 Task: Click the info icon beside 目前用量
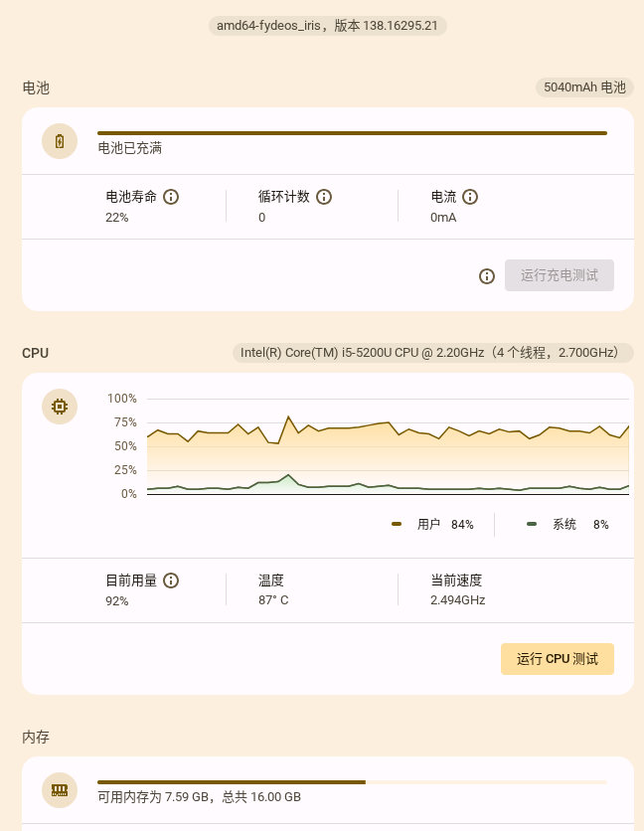coord(171,581)
